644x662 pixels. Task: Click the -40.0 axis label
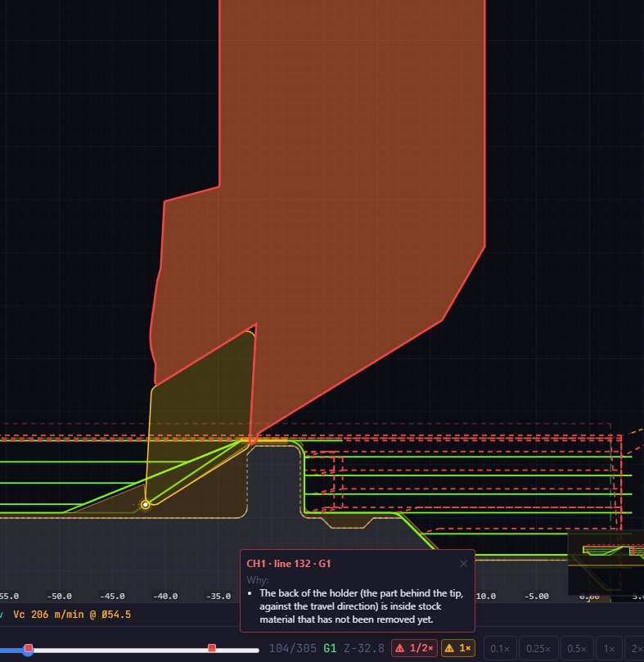point(165,597)
